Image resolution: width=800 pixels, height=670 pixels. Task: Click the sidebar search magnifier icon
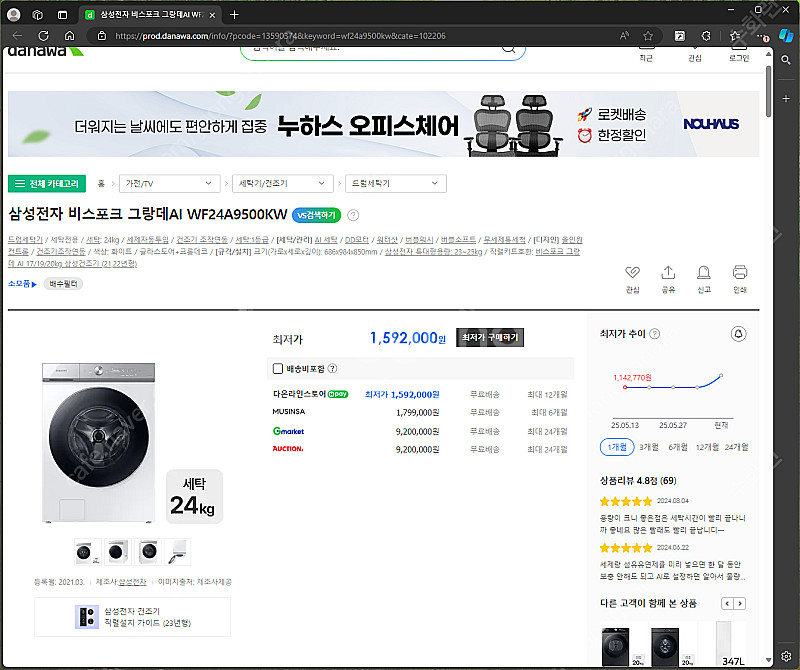tap(786, 60)
